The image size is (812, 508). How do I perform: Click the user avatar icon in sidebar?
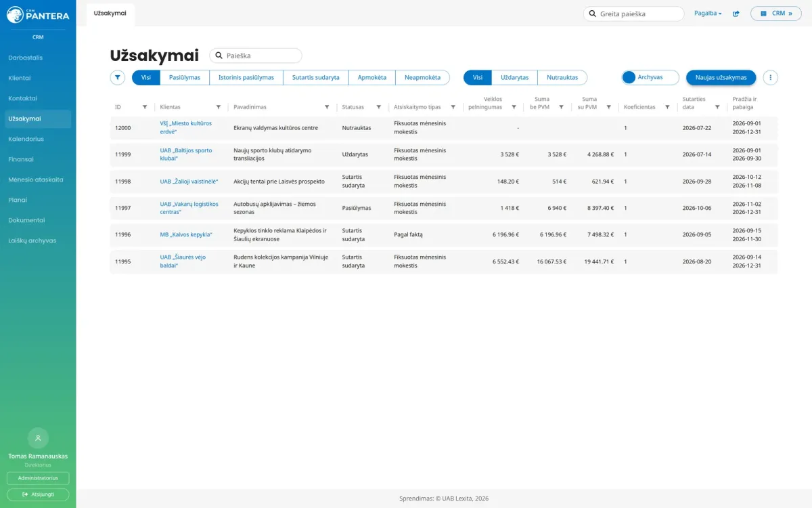38,438
